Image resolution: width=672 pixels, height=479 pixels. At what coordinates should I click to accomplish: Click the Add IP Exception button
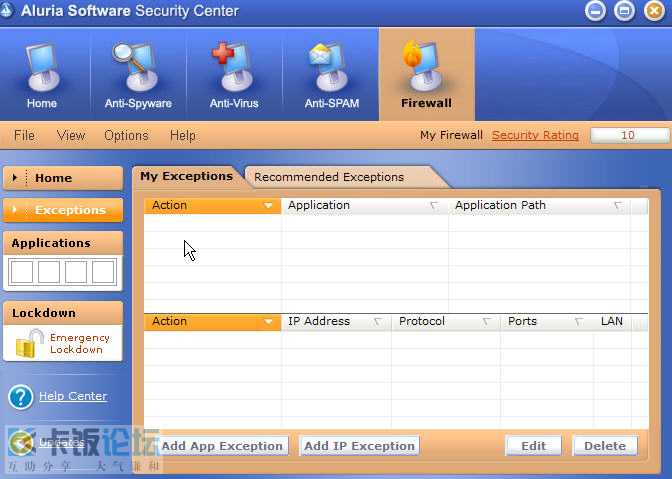pyautogui.click(x=359, y=446)
